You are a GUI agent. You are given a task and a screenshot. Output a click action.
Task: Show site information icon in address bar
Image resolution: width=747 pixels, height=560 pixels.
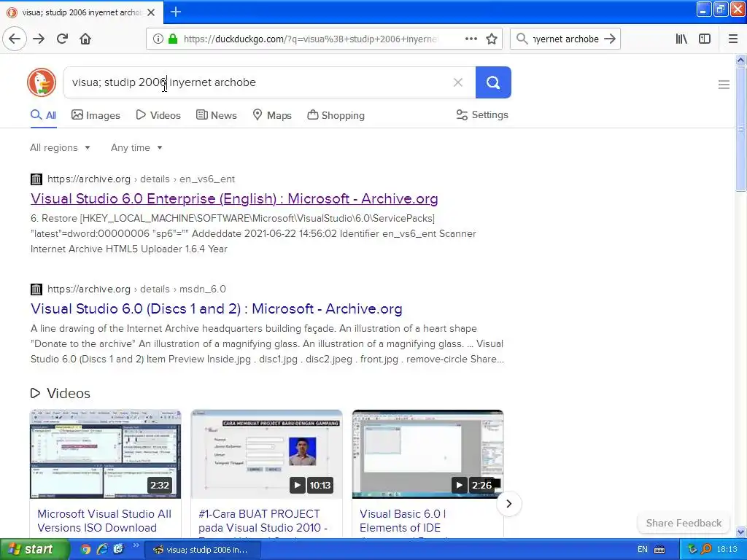[x=158, y=39]
